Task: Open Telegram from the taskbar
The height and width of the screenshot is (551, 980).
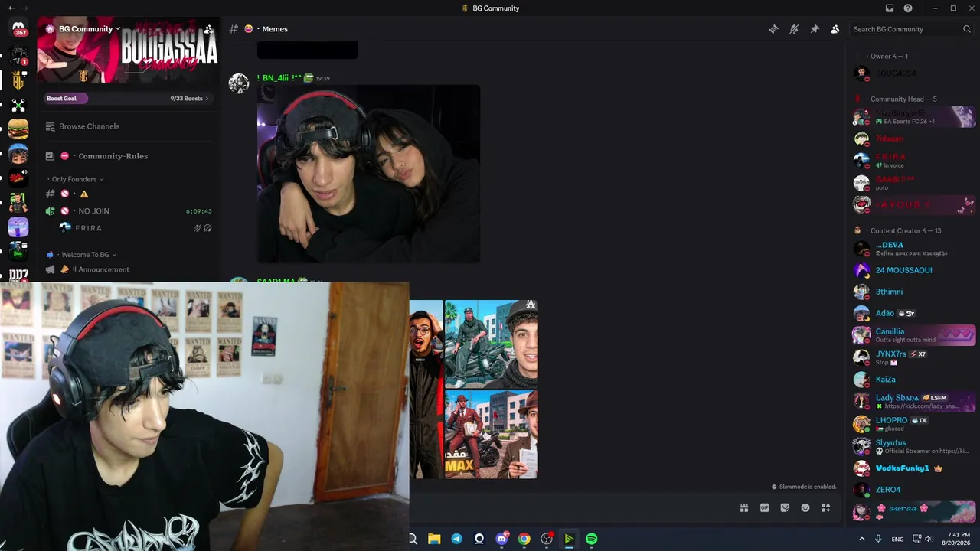Action: click(457, 539)
